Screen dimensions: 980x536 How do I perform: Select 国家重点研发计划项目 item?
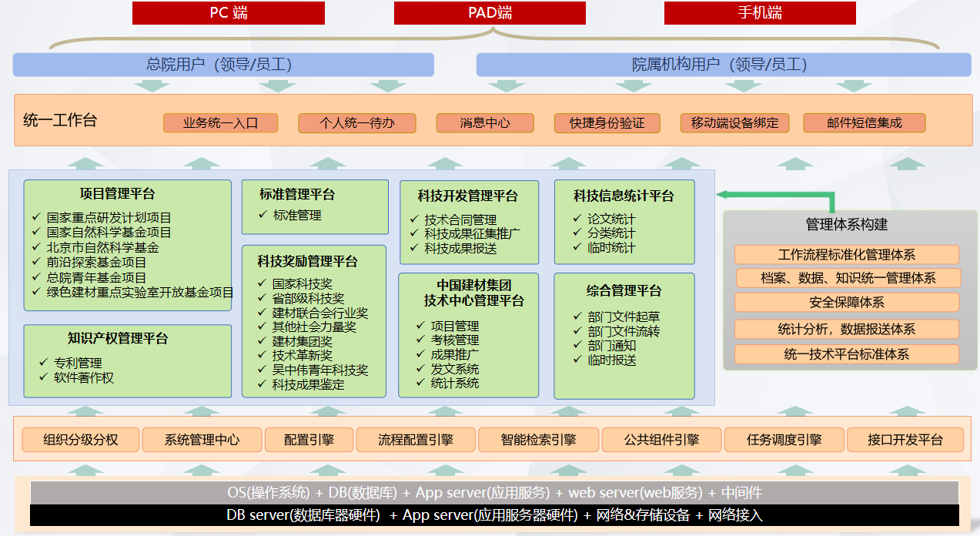(x=109, y=218)
